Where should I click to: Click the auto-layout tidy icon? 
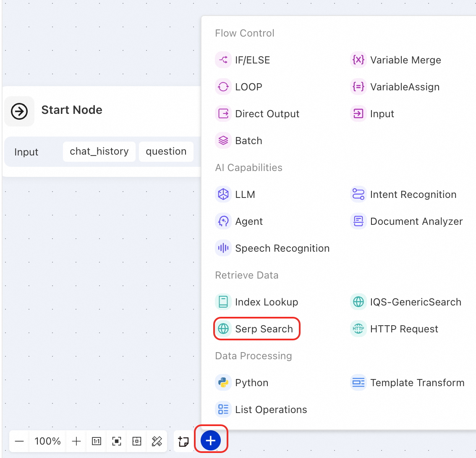pos(157,441)
